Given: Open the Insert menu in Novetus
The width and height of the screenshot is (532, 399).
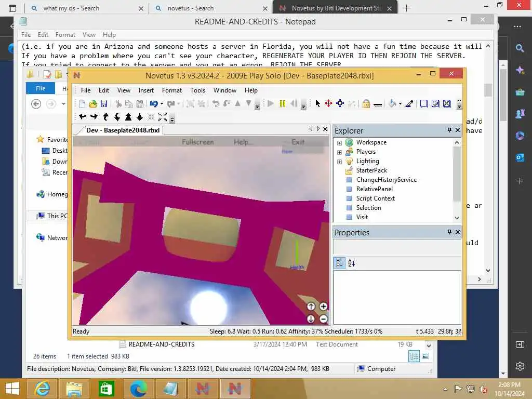Looking at the screenshot, I should coord(146,90).
